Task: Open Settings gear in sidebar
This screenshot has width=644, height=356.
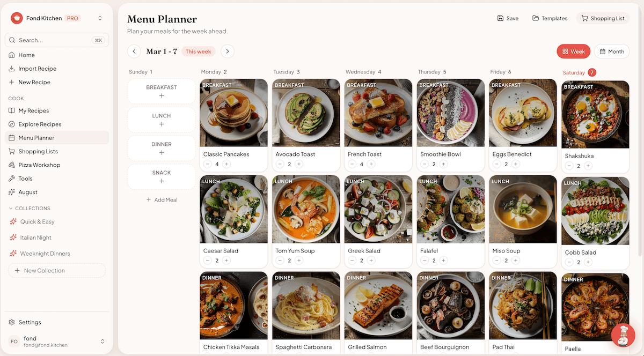Action: coord(30,322)
